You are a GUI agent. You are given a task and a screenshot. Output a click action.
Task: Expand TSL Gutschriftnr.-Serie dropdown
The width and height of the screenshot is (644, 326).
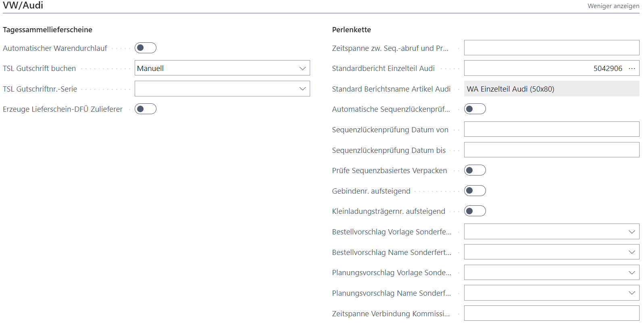click(302, 89)
